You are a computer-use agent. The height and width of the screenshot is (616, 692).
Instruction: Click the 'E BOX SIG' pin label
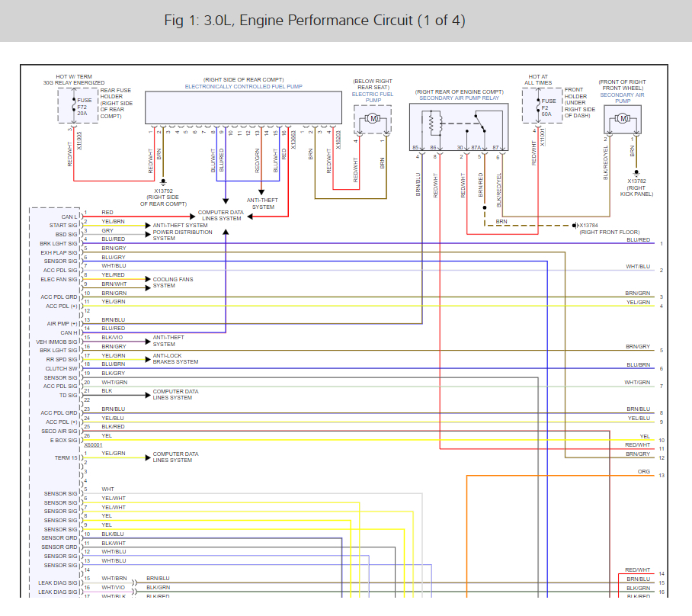pyautogui.click(x=63, y=440)
